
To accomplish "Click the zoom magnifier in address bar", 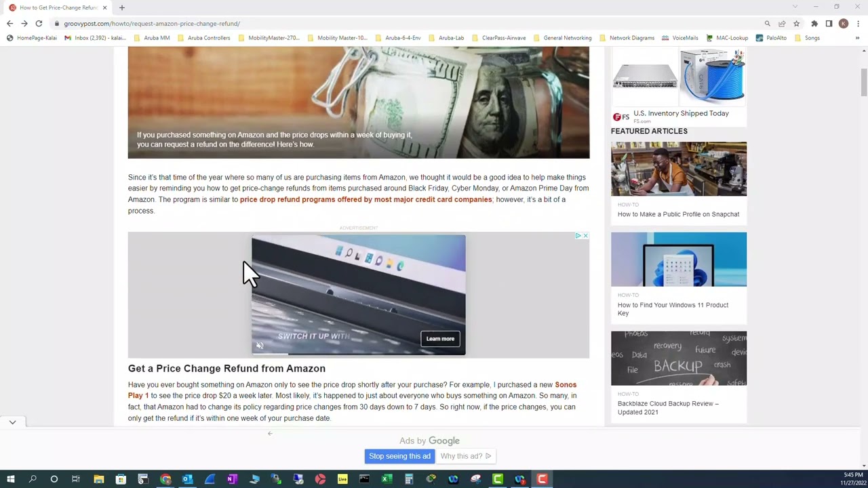I will click(x=768, y=24).
